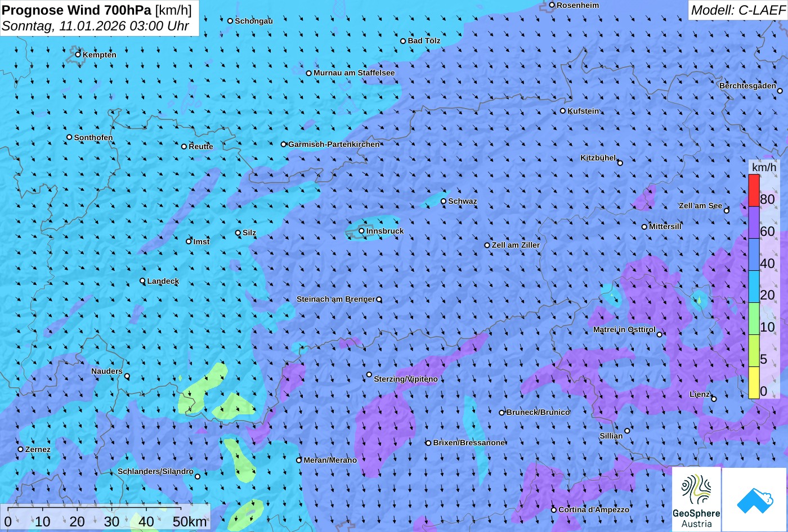Click the GeoSphere Austria logo
Screen dimensions: 788x532
tap(696, 499)
